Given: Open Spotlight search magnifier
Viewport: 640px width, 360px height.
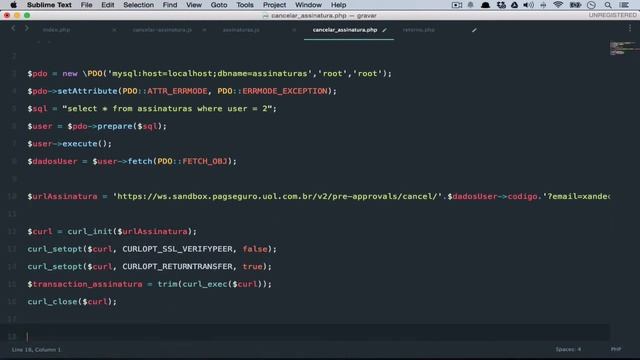Looking at the screenshot, I should click(608, 5).
